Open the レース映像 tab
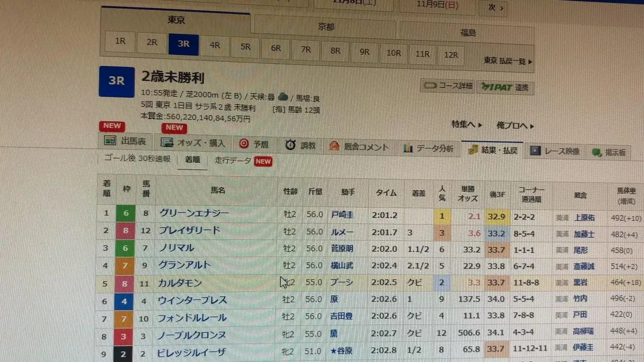Image resolution: width=644 pixels, height=362 pixels. click(555, 151)
